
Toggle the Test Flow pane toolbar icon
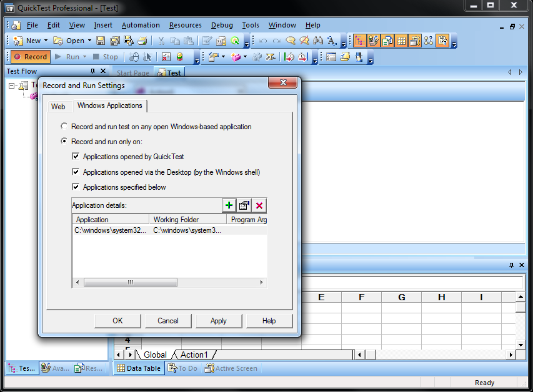coord(359,41)
